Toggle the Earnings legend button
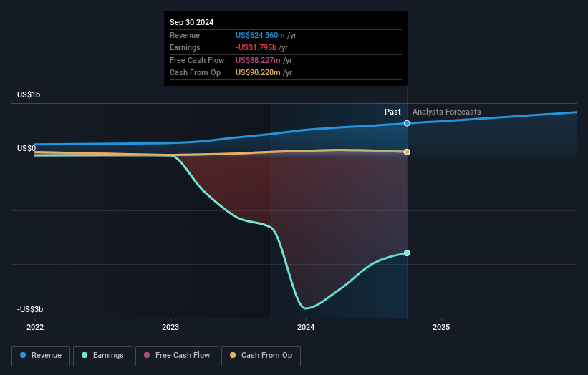Viewport: 588px width, 375px height. 102,356
